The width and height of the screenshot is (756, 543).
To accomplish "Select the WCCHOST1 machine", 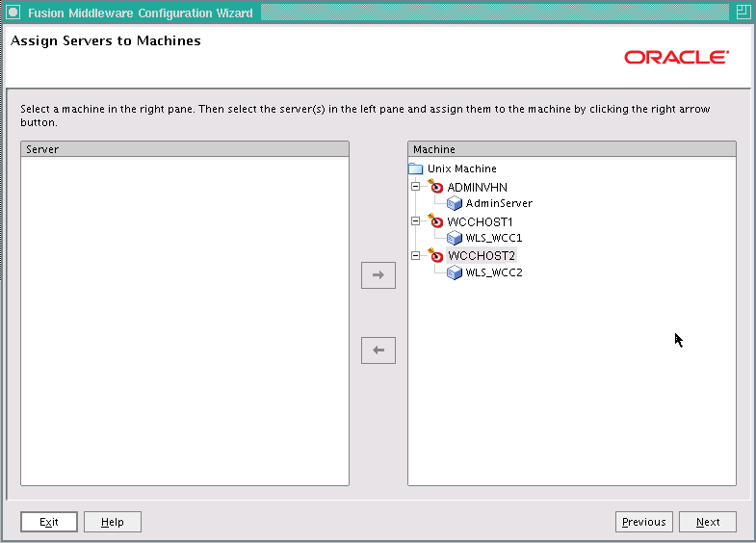I will point(480,222).
